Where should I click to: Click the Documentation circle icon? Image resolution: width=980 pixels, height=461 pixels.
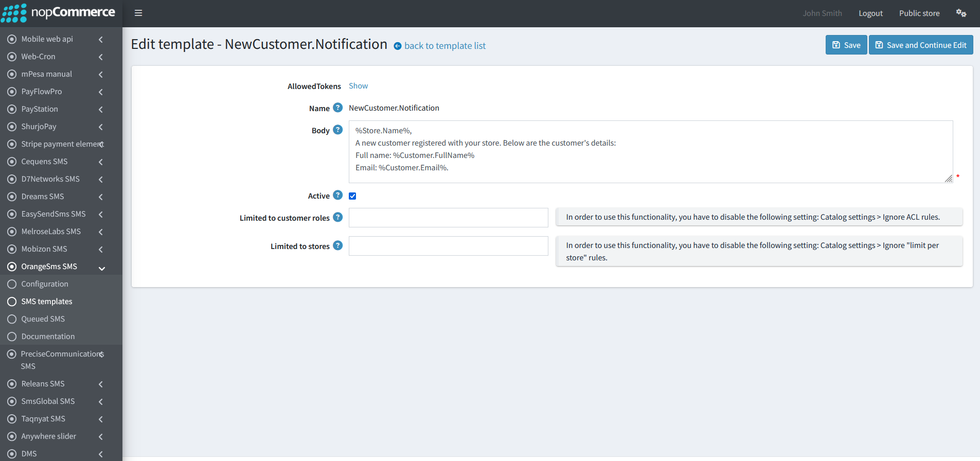pyautogui.click(x=12, y=336)
